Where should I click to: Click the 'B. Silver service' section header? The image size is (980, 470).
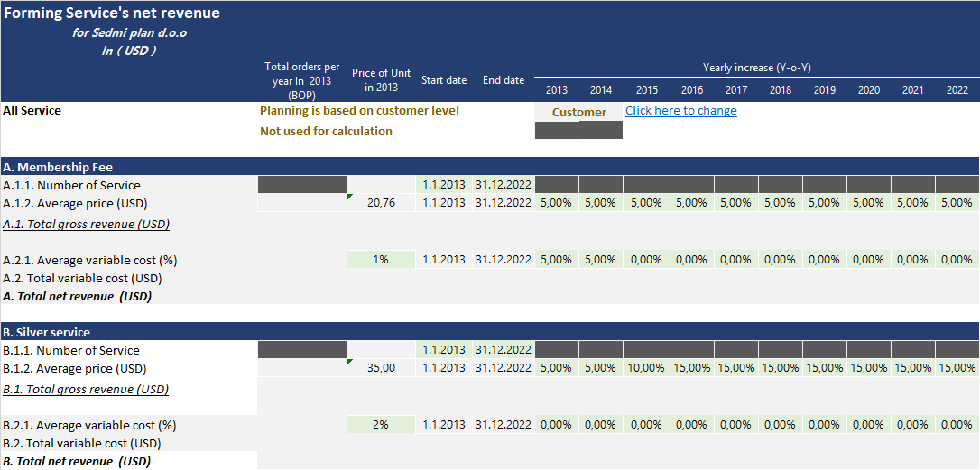[x=47, y=332]
